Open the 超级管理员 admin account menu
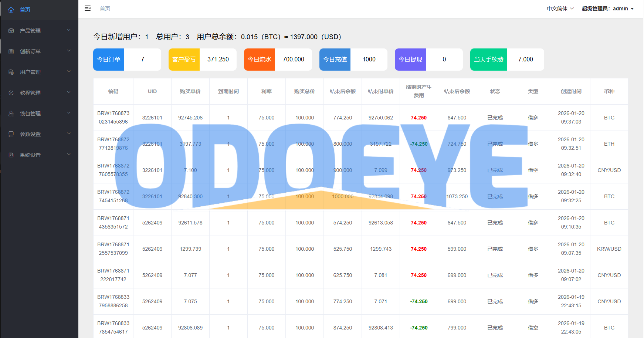 coord(607,9)
